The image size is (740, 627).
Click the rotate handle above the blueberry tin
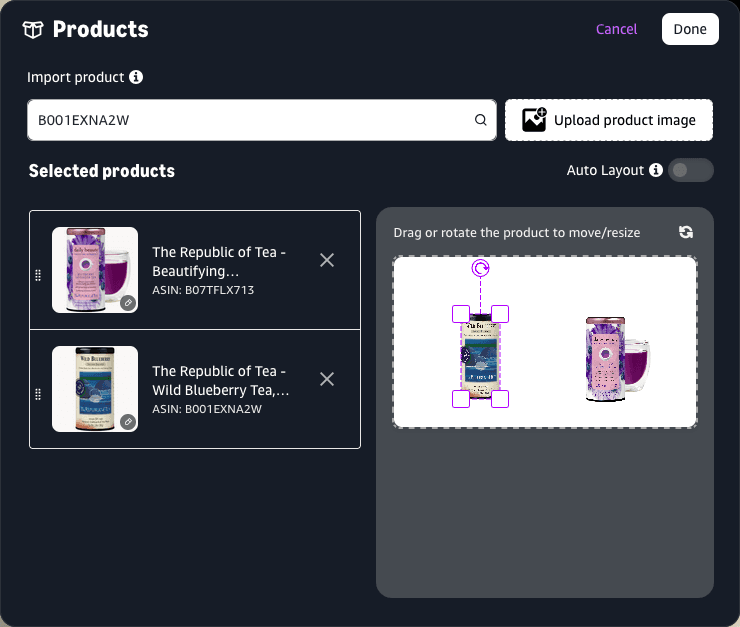(x=480, y=268)
